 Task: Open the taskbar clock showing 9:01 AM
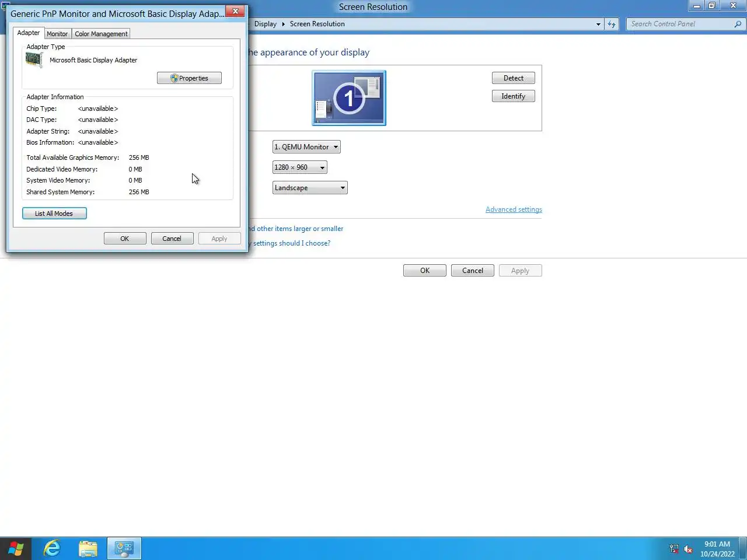(x=717, y=549)
